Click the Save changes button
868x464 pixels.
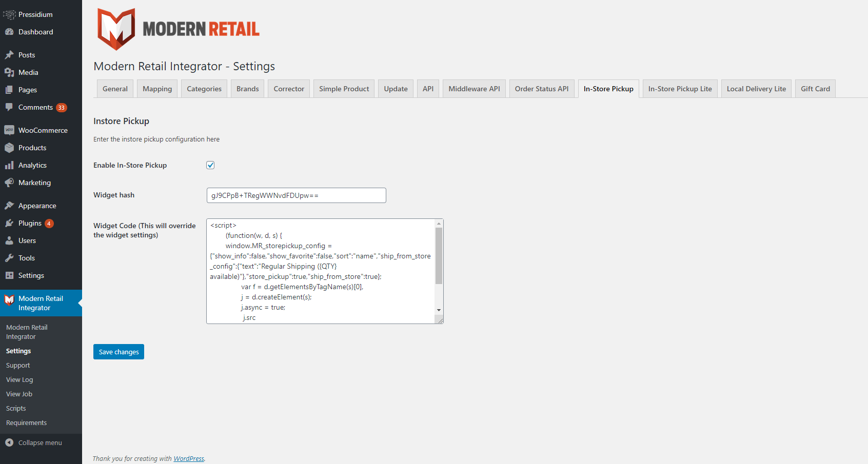pyautogui.click(x=119, y=352)
